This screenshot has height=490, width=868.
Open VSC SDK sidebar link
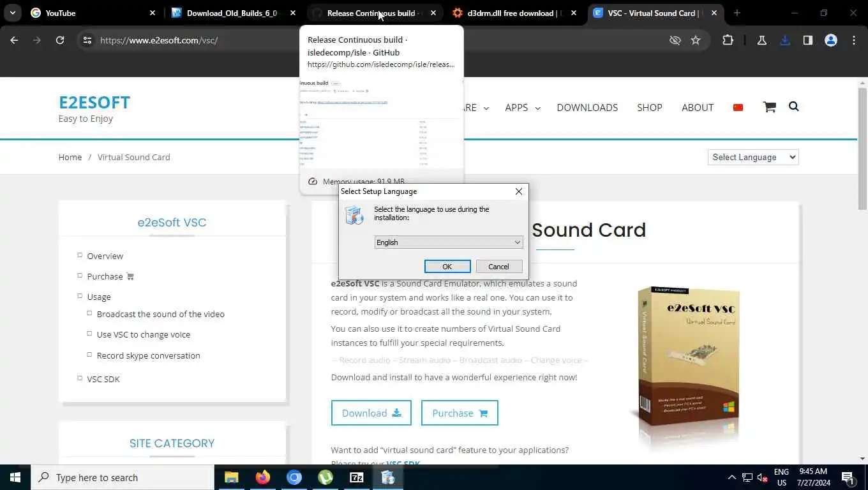[103, 379]
